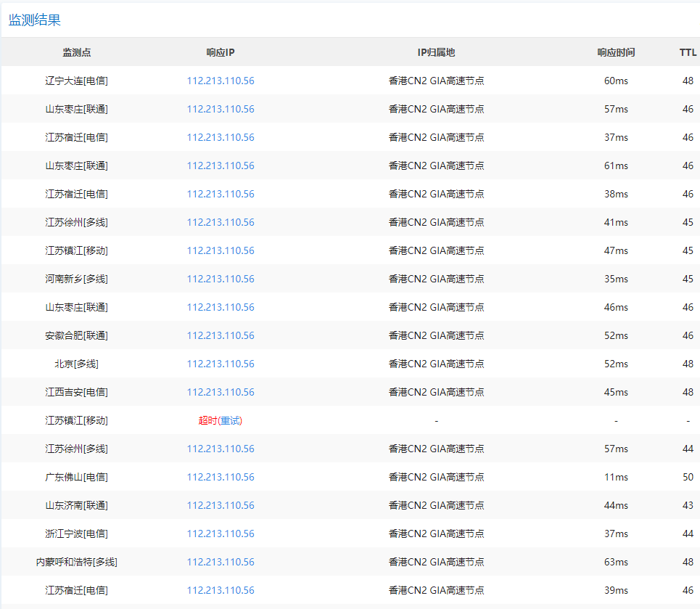Open IP link in the 41ms 江苏徐州 row

point(221,223)
